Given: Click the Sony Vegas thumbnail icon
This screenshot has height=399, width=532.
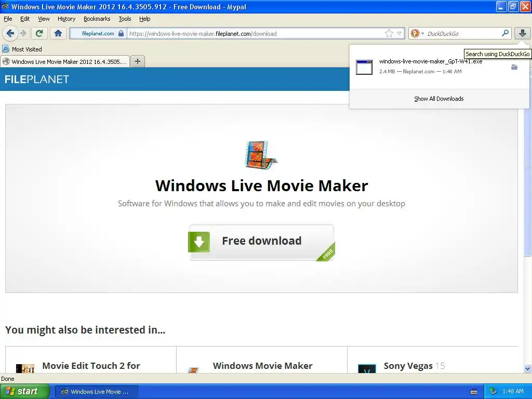Looking at the screenshot, I should pyautogui.click(x=367, y=369).
